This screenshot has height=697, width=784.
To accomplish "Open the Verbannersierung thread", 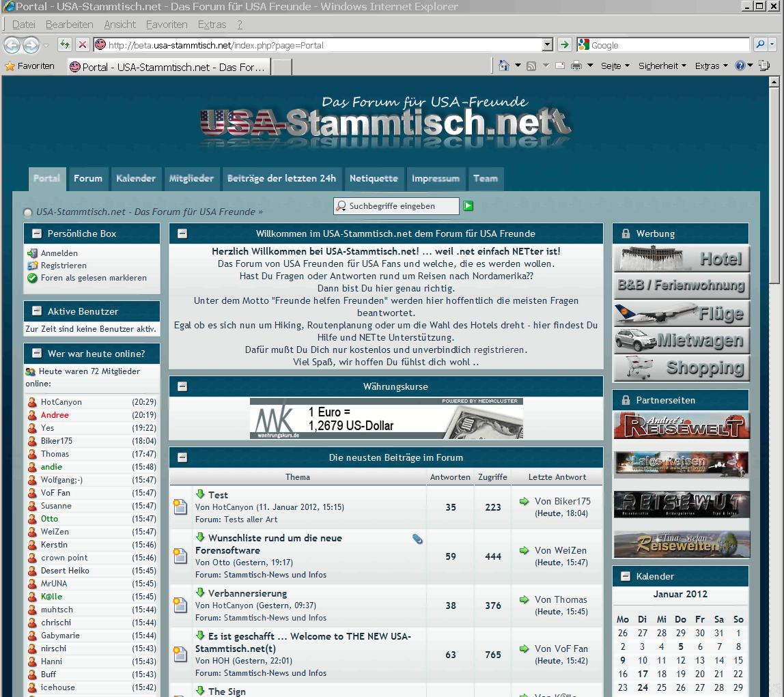I will (x=247, y=593).
